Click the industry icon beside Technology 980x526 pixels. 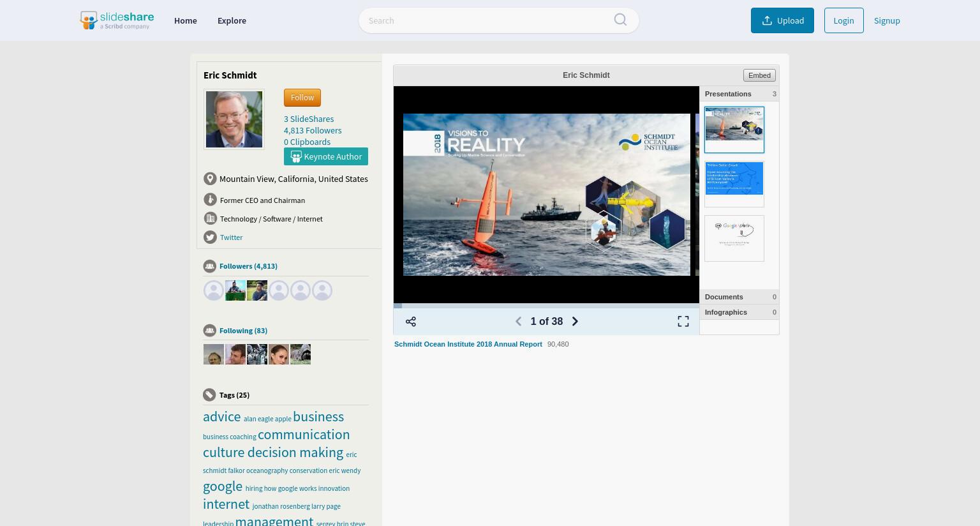pos(210,218)
